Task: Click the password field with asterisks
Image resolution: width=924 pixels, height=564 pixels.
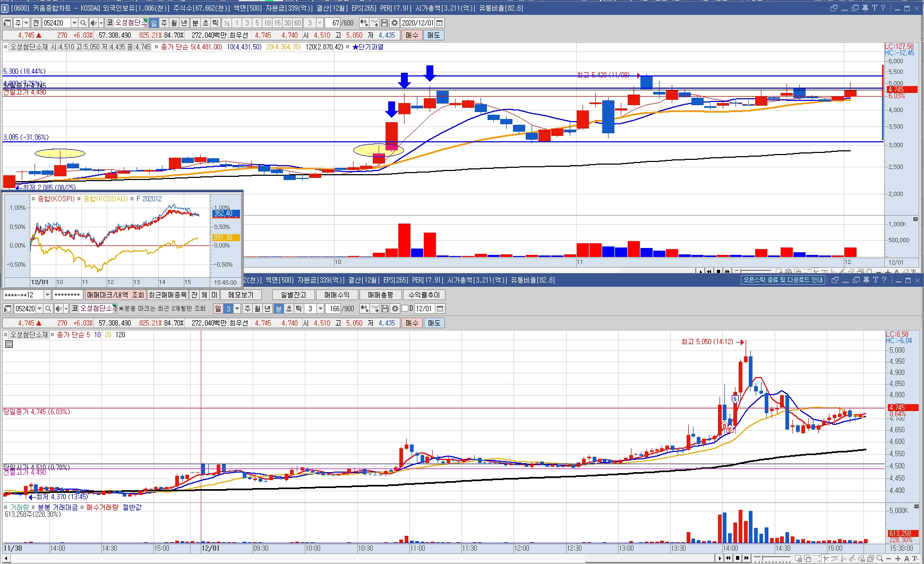Action: point(67,295)
